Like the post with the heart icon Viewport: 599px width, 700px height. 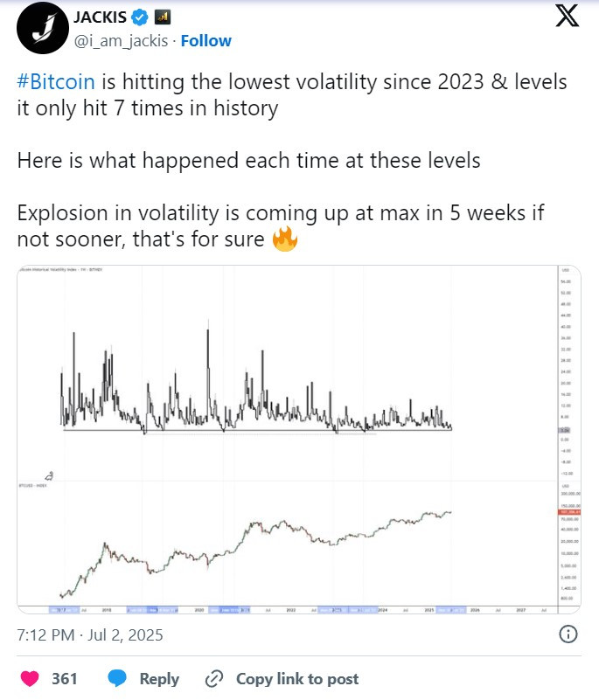pos(30,678)
